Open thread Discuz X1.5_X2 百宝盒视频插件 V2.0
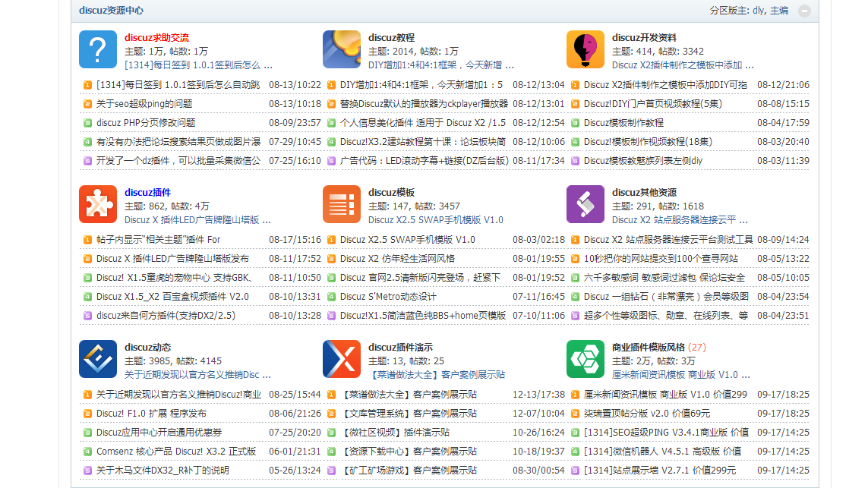This screenshot has height=488, width=868. tap(172, 297)
